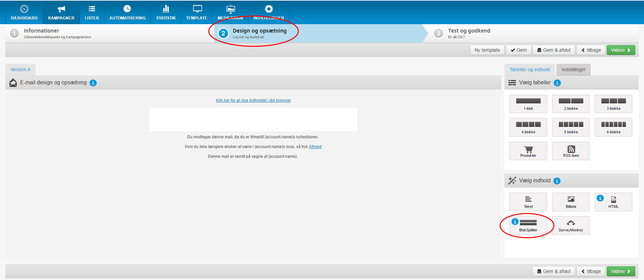The height and width of the screenshot is (280, 644).
Task: Open 'Klik her for at vise indholdet' link
Action: coord(253,100)
